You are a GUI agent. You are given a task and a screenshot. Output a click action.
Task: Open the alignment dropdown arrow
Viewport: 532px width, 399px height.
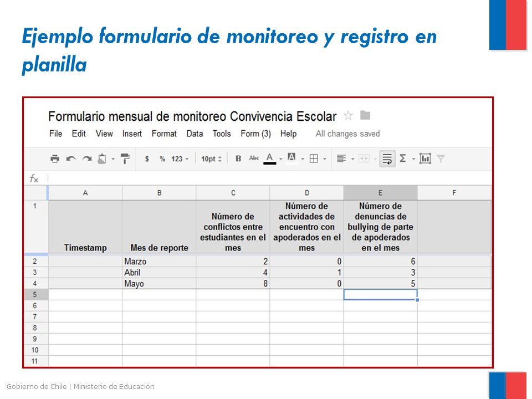[352, 159]
